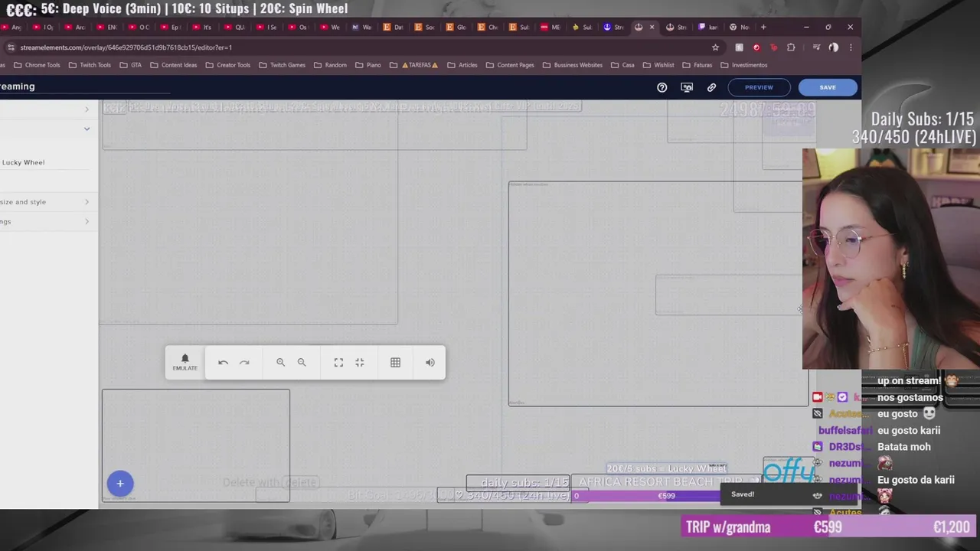Expand canvas to fullscreen view

[x=338, y=363]
